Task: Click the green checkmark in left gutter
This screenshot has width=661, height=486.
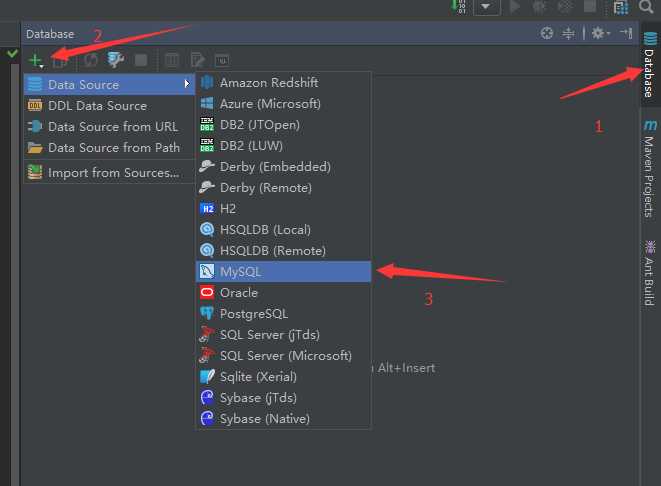Action: tap(12, 53)
